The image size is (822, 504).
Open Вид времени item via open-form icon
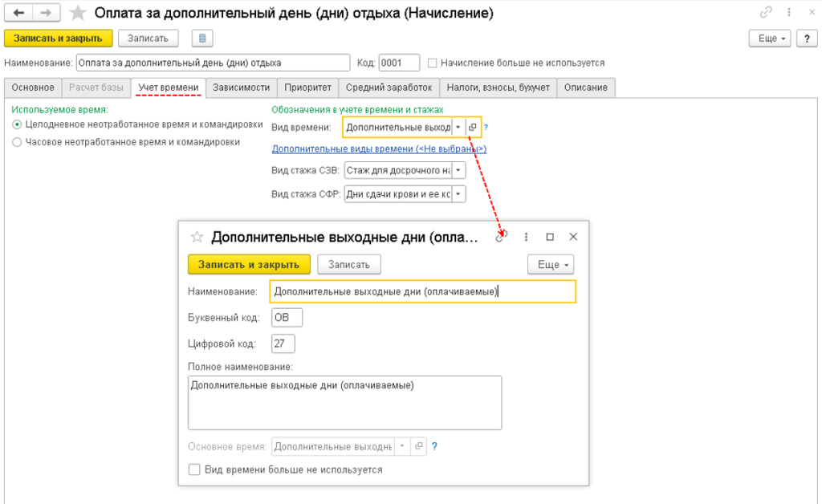tap(473, 127)
